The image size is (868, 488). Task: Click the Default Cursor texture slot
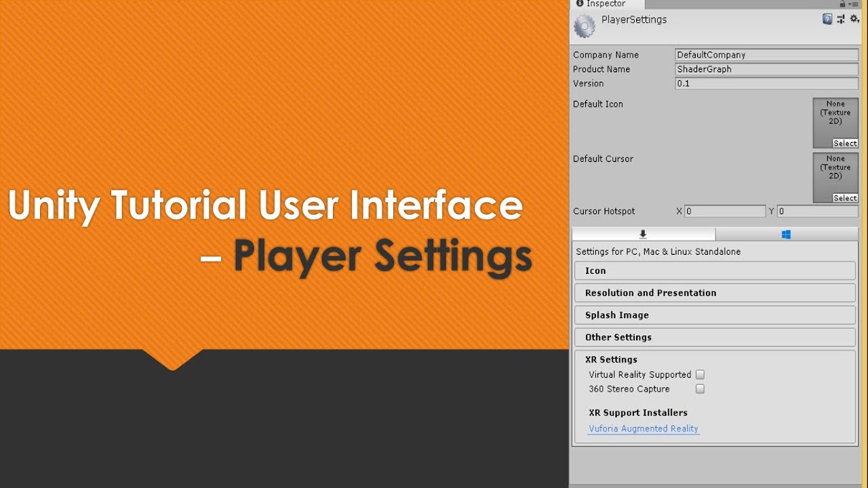pos(835,178)
